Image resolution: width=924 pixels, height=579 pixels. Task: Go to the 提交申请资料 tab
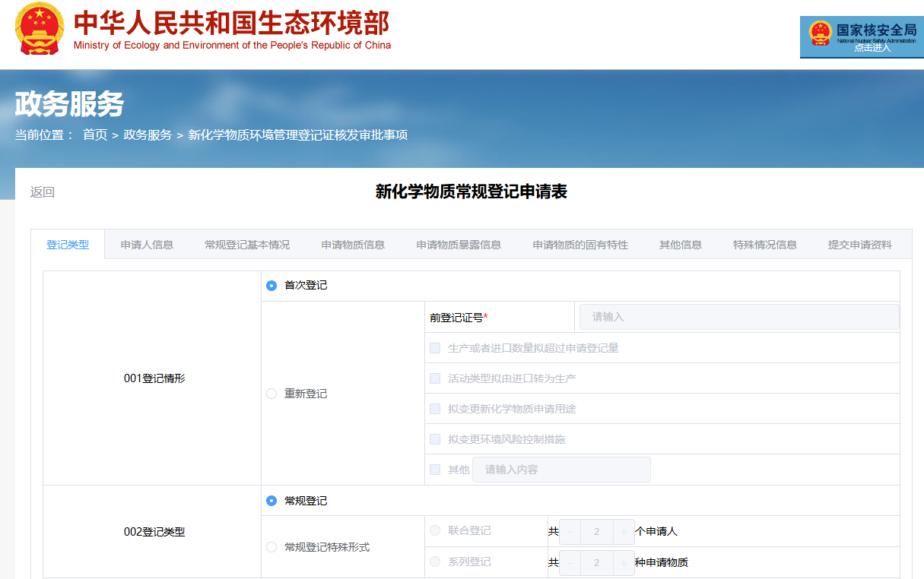coord(860,245)
